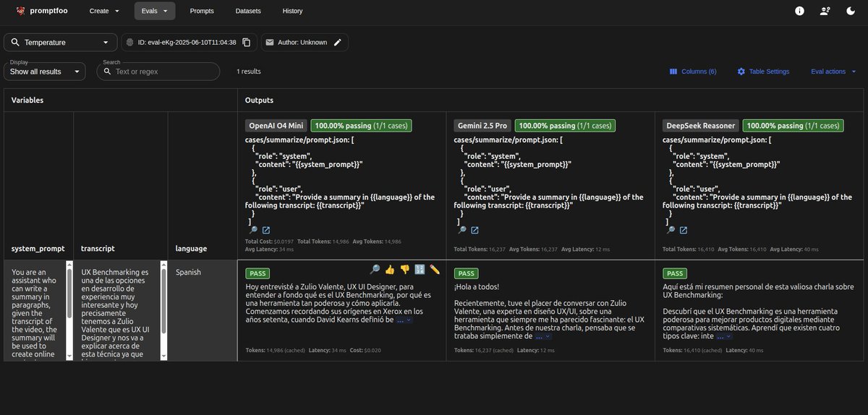The image size is (868, 415).
Task: Open the Create dropdown menu
Action: pos(104,11)
